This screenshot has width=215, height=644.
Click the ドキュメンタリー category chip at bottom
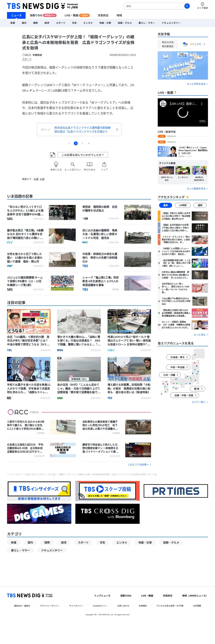tap(52, 550)
